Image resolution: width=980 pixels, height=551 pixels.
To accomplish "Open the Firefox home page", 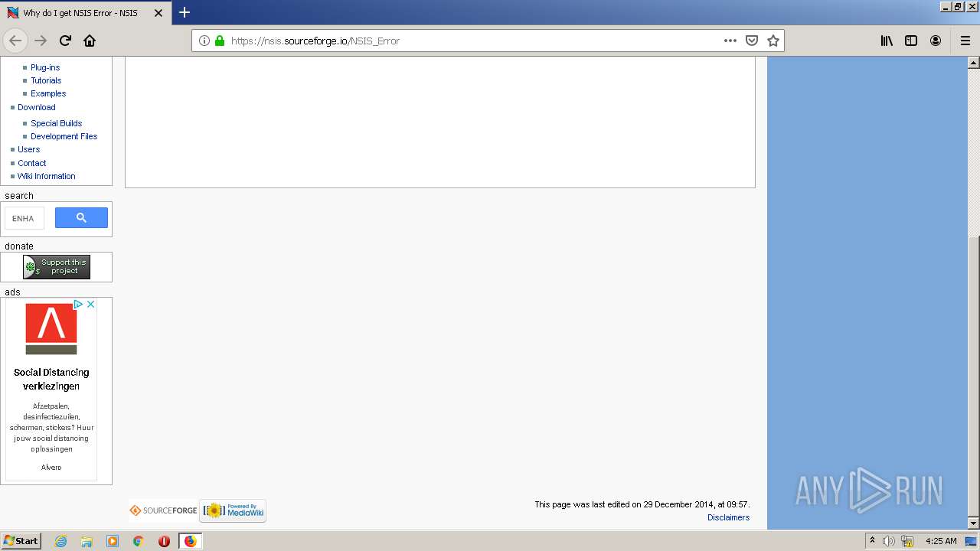I will tap(90, 41).
